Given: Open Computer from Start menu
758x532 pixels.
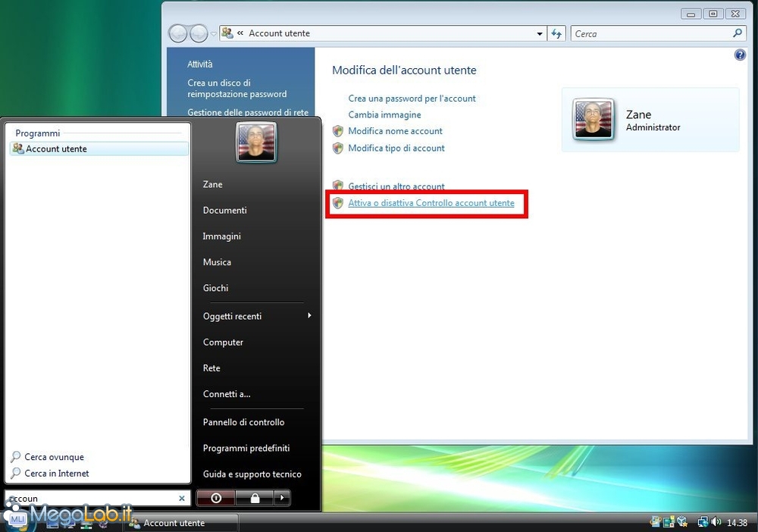Looking at the screenshot, I should (223, 342).
